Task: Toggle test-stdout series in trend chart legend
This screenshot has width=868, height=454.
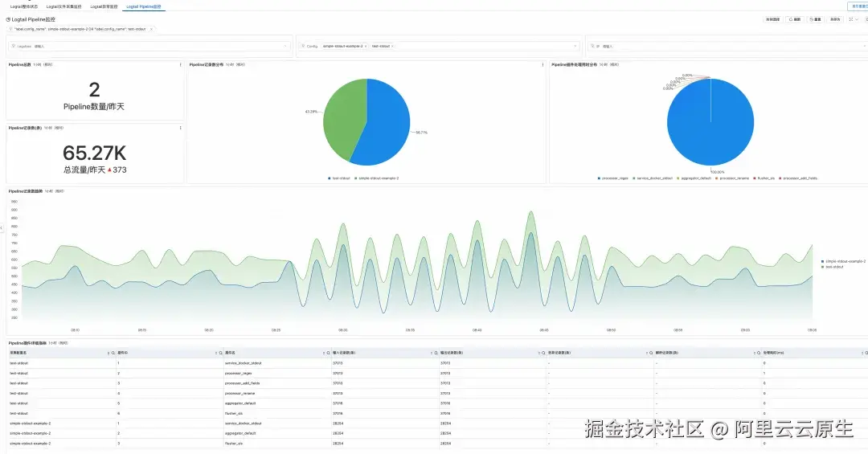Action: [x=833, y=267]
